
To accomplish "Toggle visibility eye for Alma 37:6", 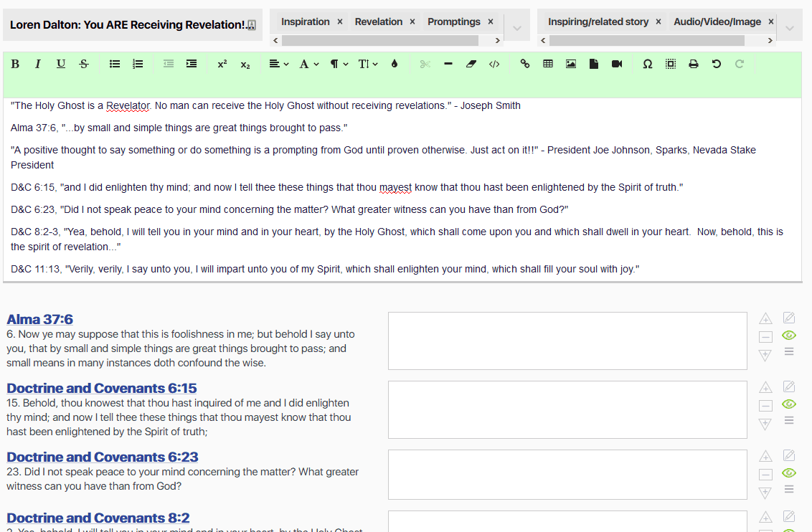I will [789, 335].
